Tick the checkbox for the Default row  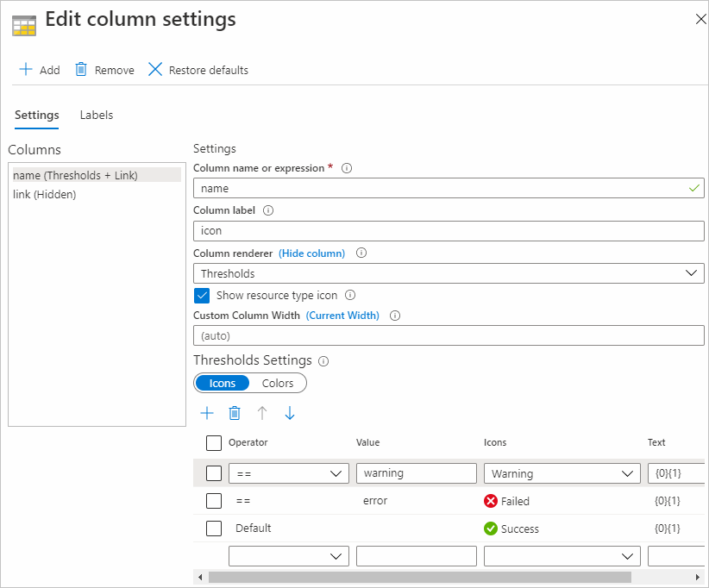click(214, 529)
